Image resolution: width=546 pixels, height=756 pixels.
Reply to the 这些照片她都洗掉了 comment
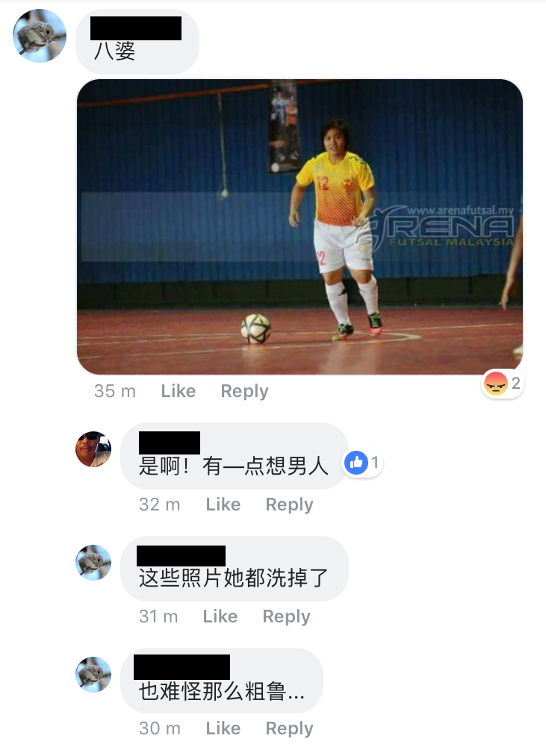pos(286,616)
